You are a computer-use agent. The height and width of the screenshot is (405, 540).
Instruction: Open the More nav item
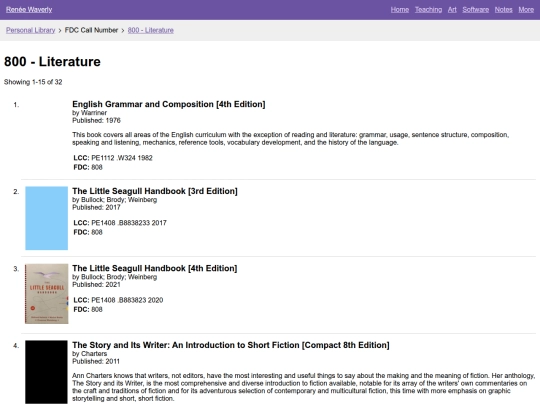[526, 10]
